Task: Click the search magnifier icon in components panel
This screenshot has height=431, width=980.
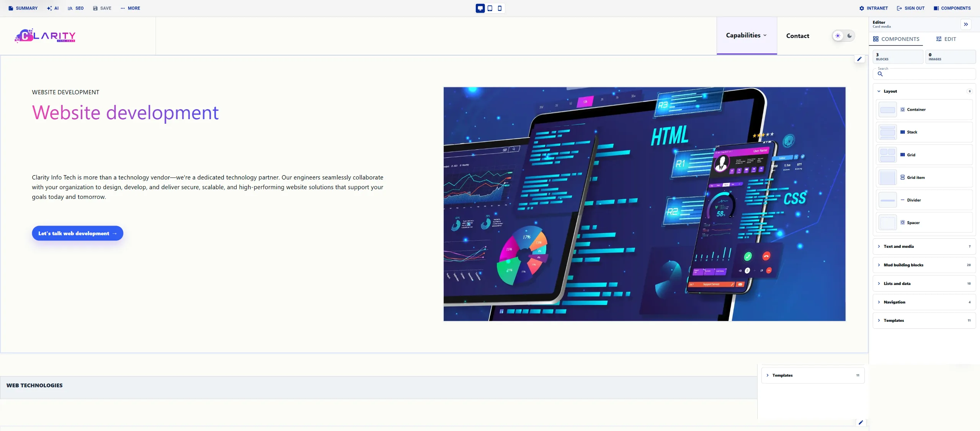Action: 880,74
